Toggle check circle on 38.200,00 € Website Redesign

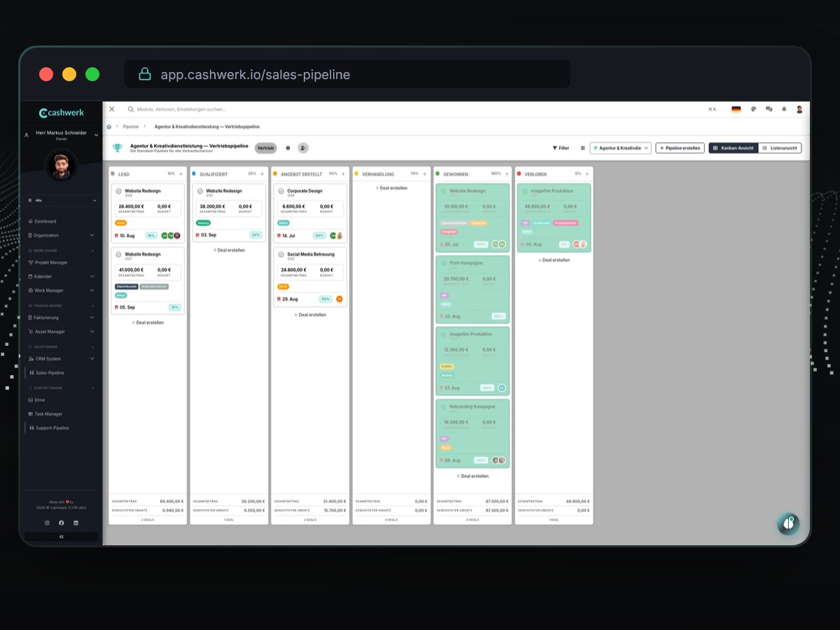[200, 192]
